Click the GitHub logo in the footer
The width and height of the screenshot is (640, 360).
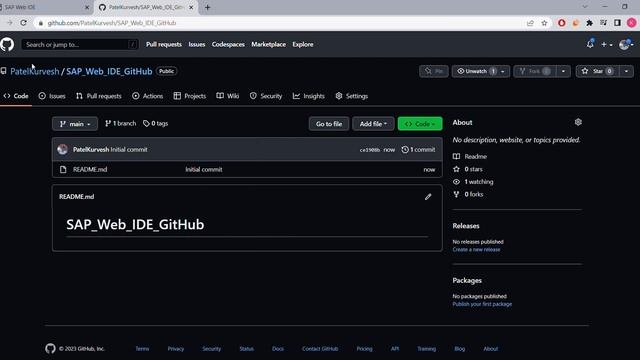[x=50, y=348]
